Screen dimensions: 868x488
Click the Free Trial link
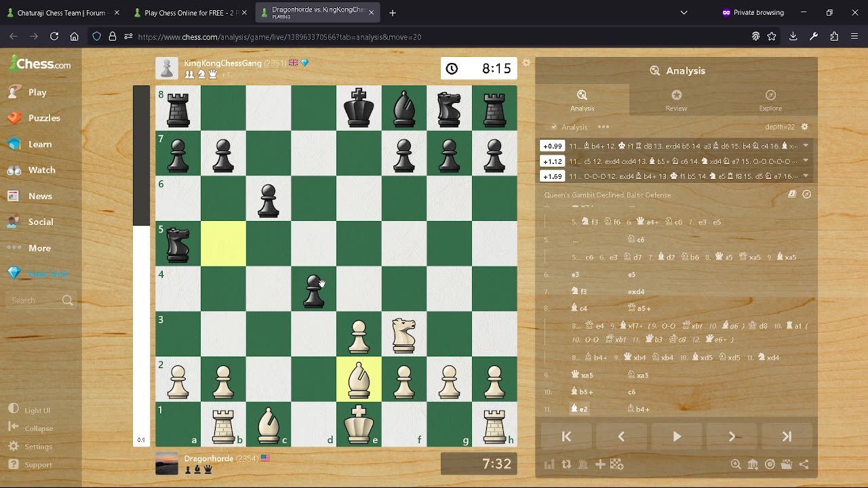[x=48, y=274]
